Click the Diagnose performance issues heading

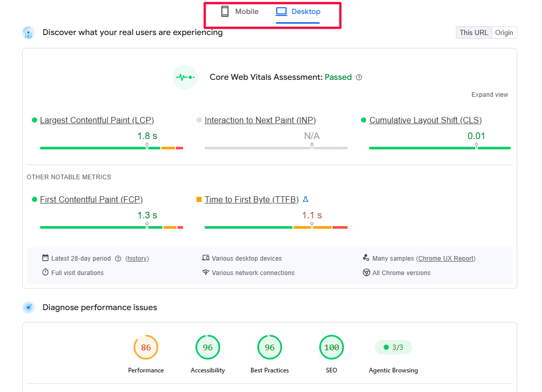point(100,308)
